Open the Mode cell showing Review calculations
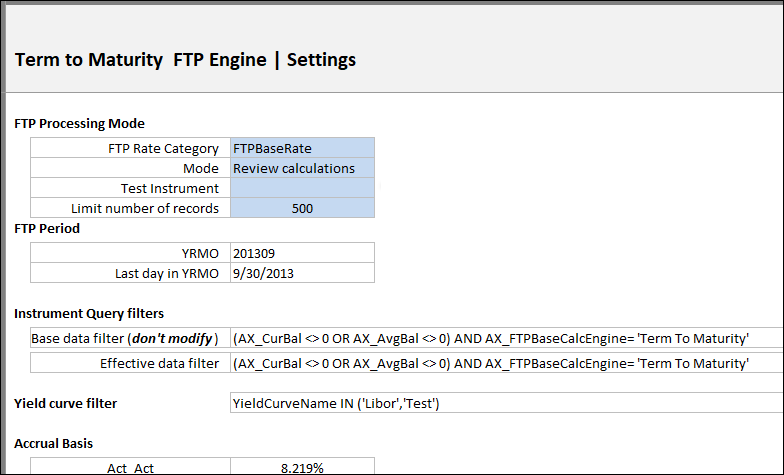The width and height of the screenshot is (784, 475). (302, 168)
